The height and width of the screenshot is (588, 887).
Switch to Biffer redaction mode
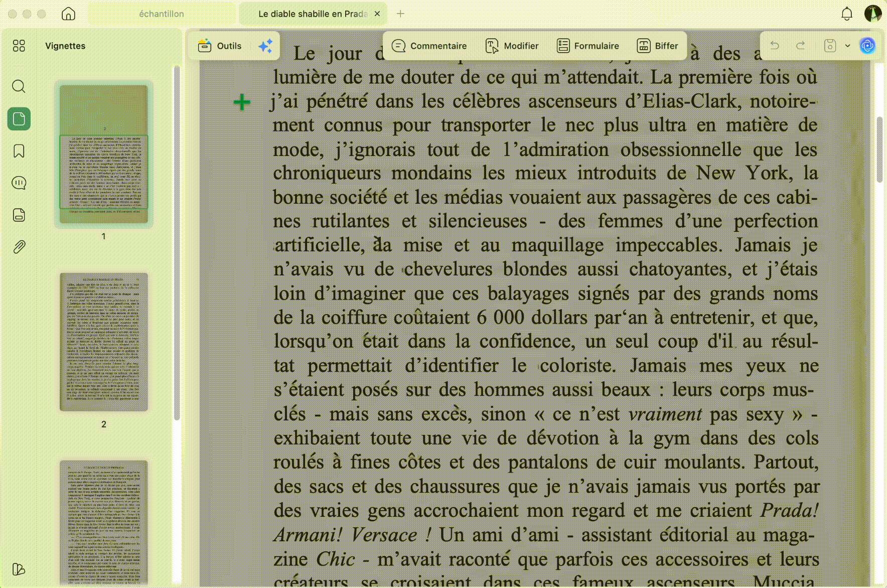[x=658, y=46]
